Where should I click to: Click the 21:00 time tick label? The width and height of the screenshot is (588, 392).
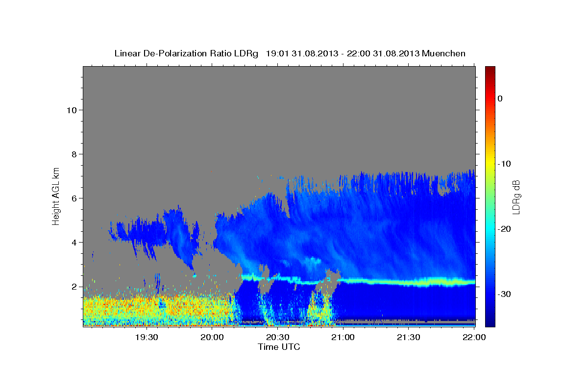(343, 338)
